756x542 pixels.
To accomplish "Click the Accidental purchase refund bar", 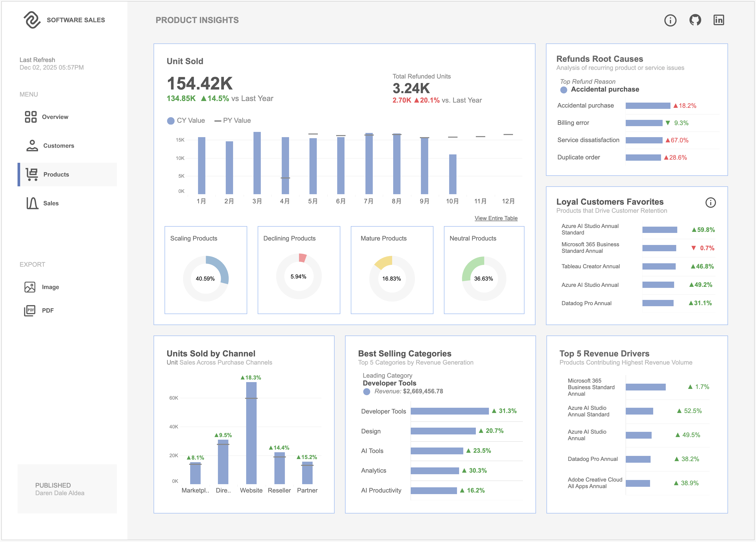I will point(647,106).
